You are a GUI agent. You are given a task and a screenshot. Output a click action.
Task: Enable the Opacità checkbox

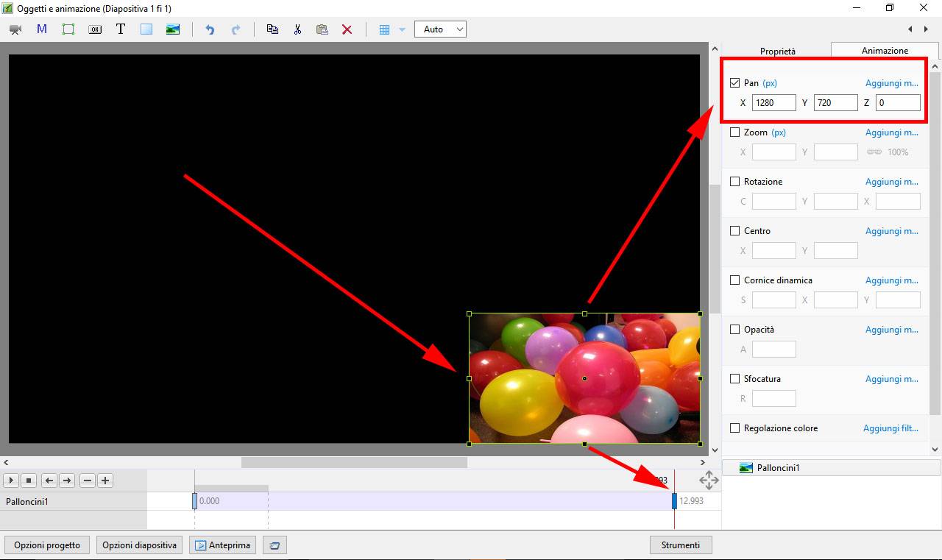click(x=734, y=330)
